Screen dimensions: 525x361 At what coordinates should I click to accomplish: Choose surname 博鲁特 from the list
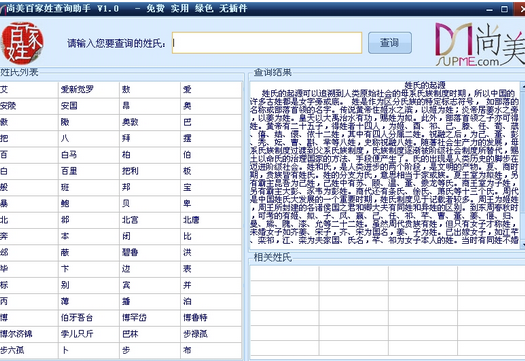(196, 317)
